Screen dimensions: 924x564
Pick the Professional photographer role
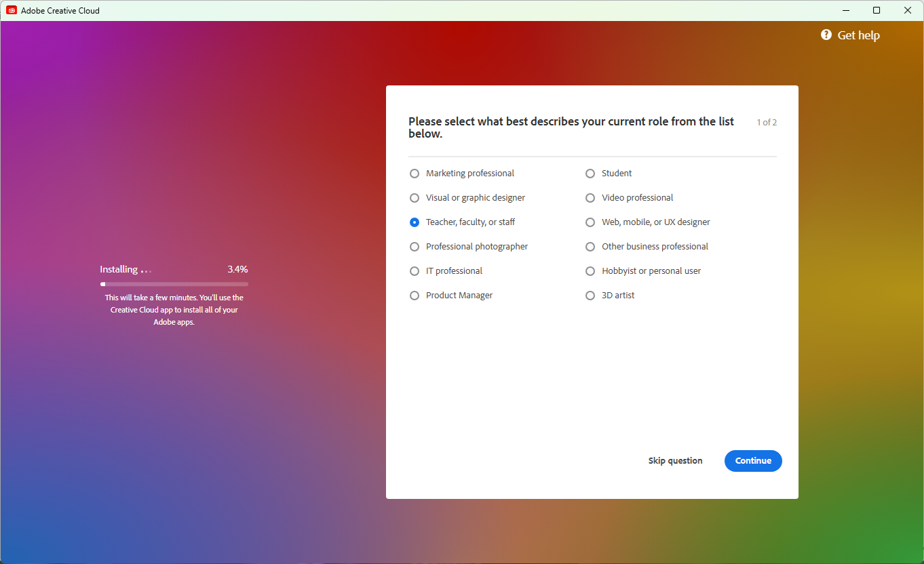pyautogui.click(x=415, y=247)
